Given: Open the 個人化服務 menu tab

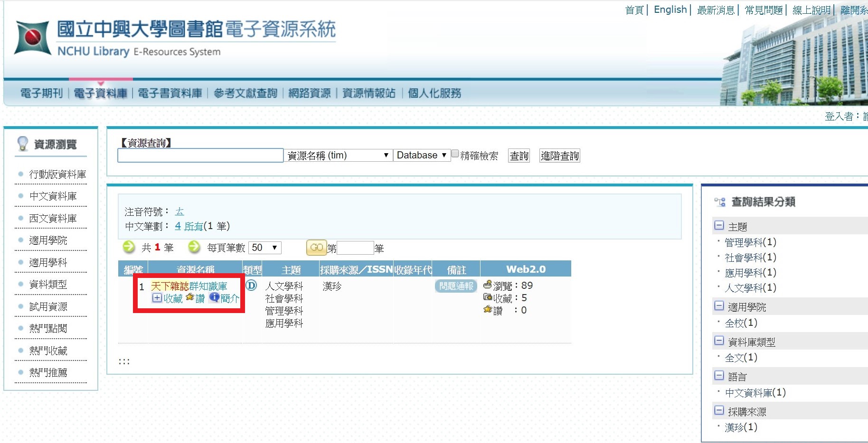Looking at the screenshot, I should point(434,93).
